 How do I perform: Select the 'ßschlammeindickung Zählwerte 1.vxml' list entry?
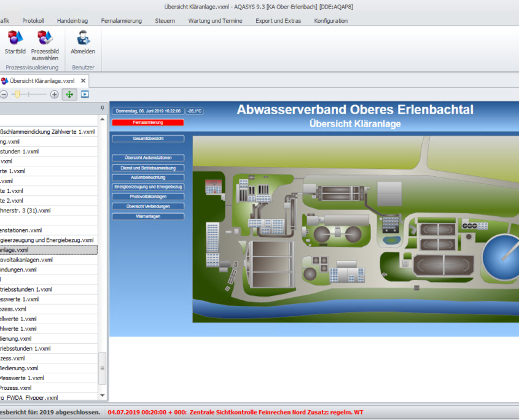click(x=49, y=132)
